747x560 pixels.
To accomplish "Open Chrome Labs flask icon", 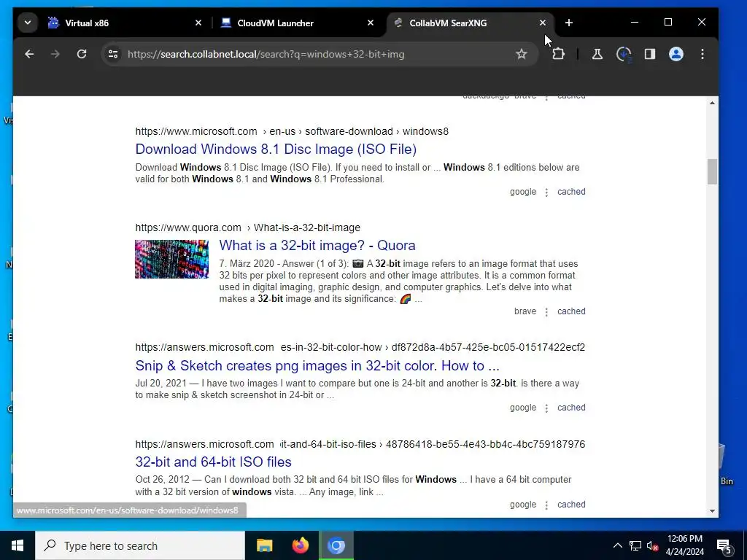I will click(x=597, y=54).
